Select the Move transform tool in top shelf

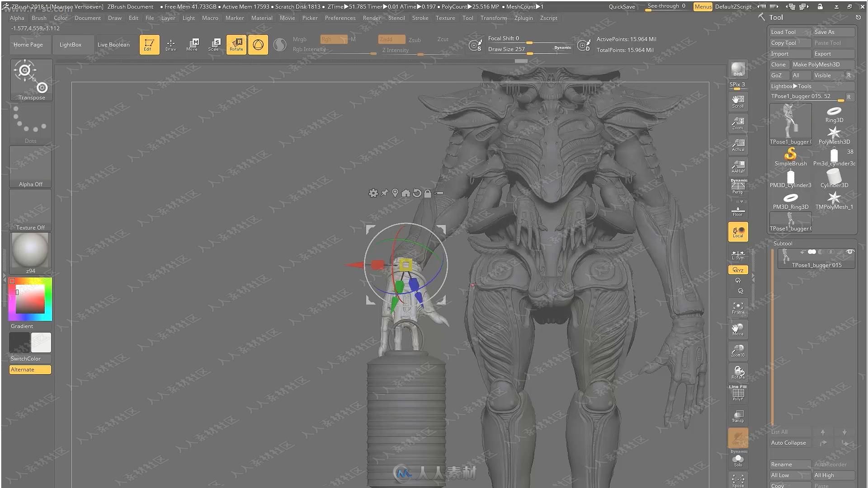pos(193,45)
